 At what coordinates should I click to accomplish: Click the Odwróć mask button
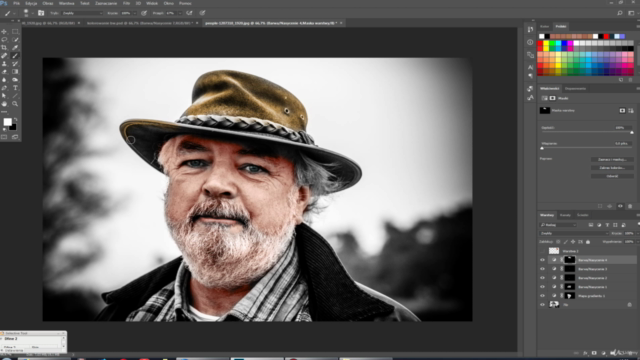pyautogui.click(x=612, y=176)
